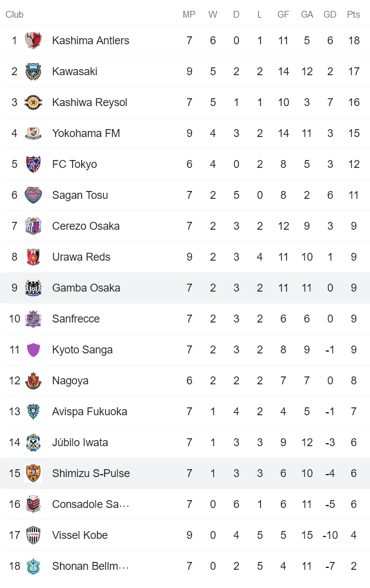Click the FC Tokyo club crest
Viewport: 370px width, 588px height.
pos(35,164)
